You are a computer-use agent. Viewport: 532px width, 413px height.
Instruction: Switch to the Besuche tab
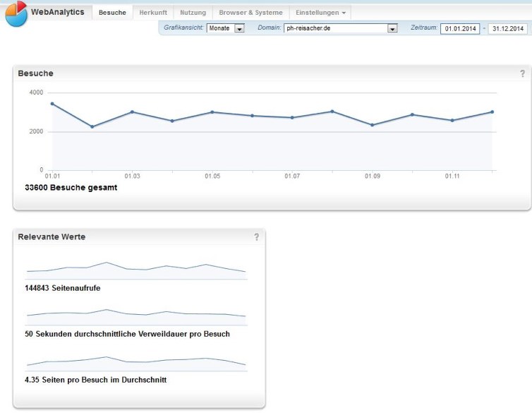(113, 13)
